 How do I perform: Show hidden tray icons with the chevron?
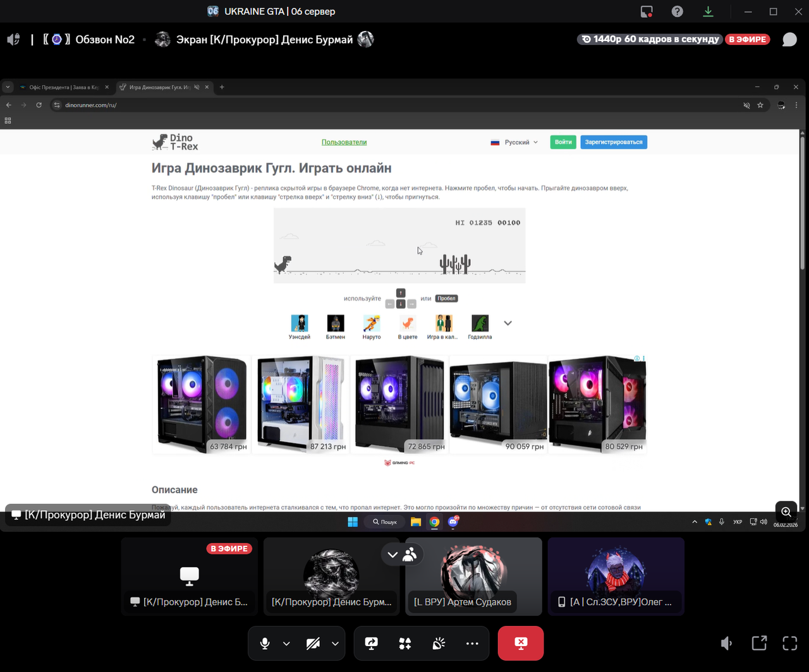(695, 522)
